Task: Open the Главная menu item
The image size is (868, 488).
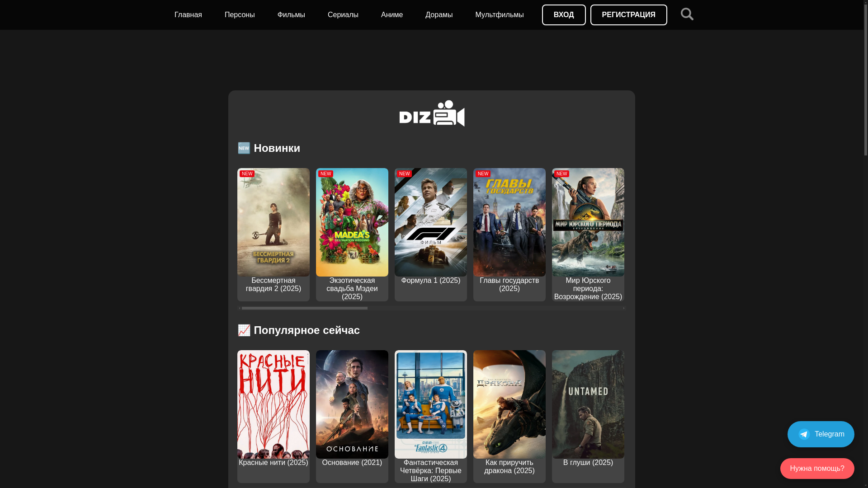Action: point(188,15)
